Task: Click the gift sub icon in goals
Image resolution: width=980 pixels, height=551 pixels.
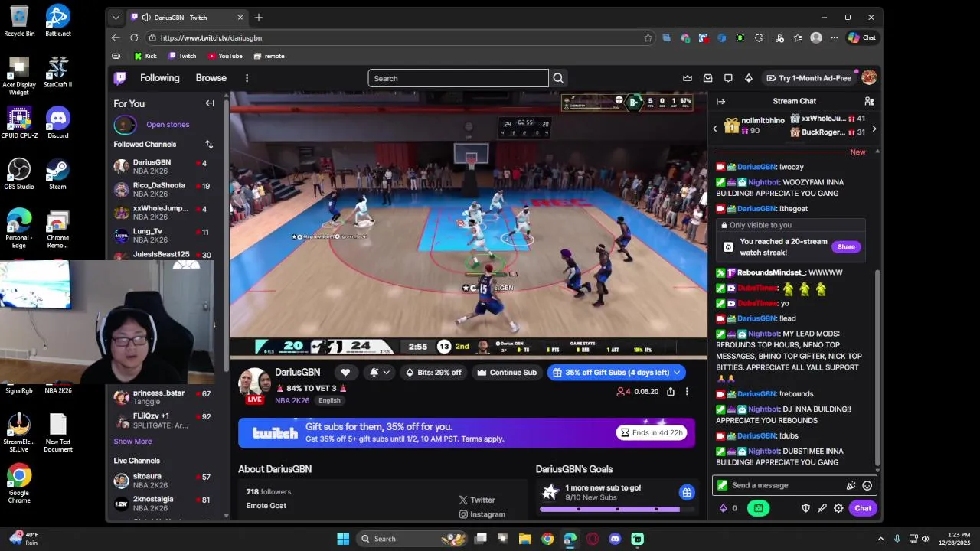Action: click(x=687, y=492)
